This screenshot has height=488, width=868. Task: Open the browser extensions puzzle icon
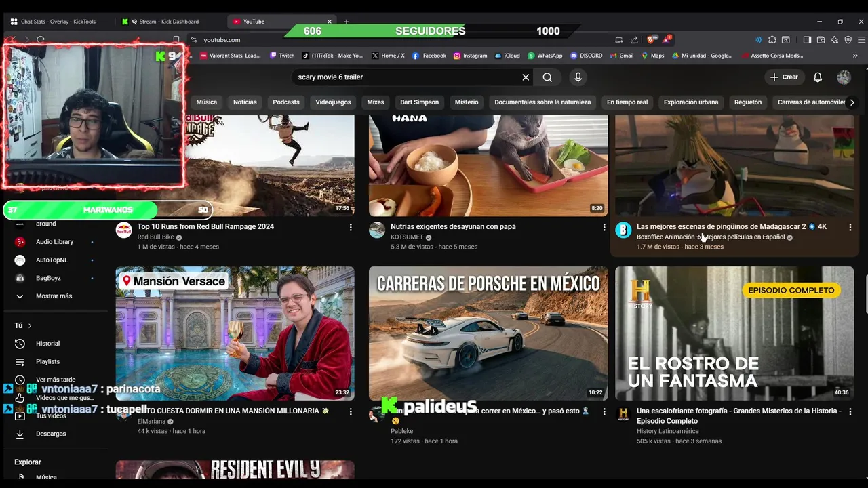tap(772, 40)
